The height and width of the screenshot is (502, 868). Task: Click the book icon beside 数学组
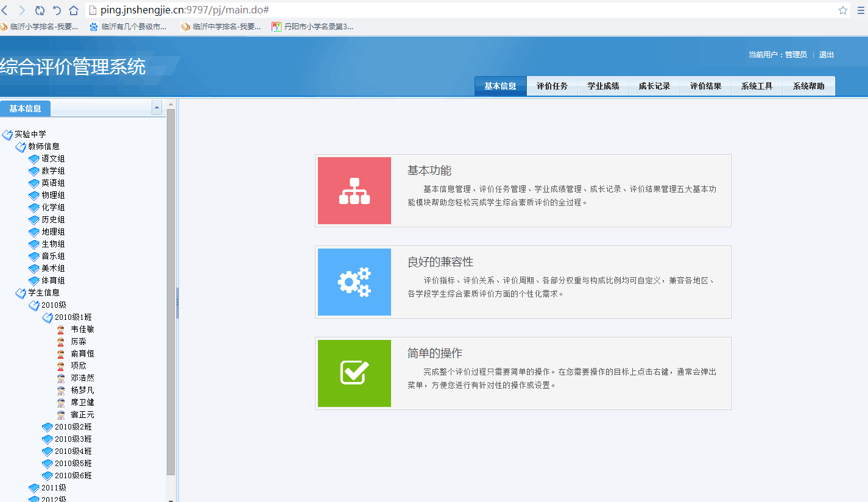pyautogui.click(x=34, y=171)
